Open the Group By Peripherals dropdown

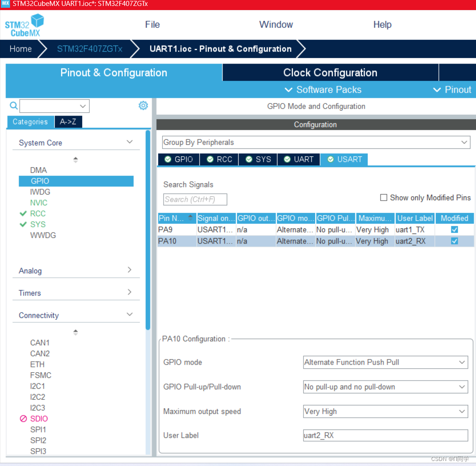click(316, 142)
